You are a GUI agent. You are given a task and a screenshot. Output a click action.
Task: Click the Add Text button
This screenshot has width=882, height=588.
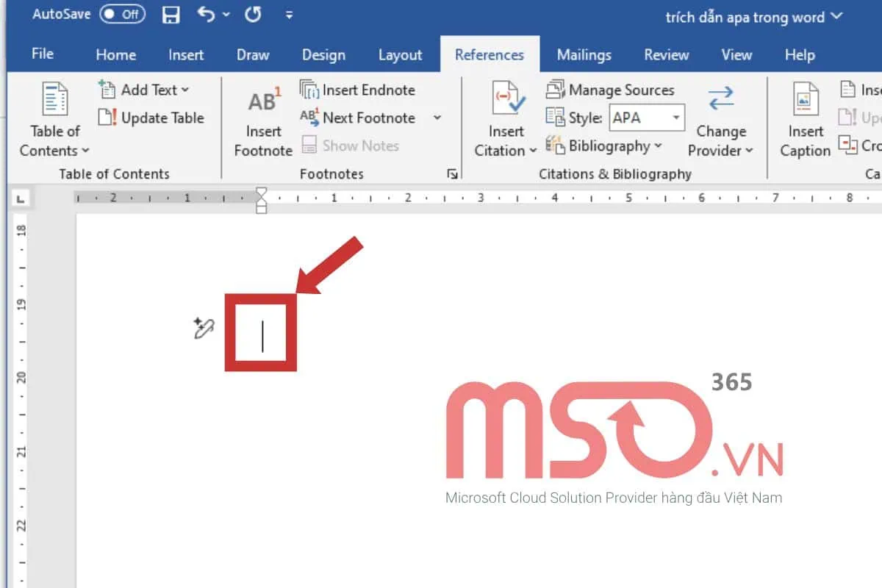(x=144, y=90)
